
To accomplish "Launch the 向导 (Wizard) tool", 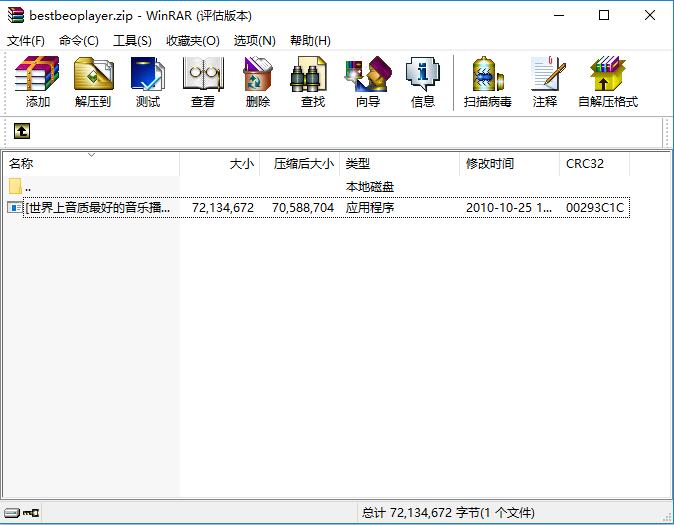I will [x=367, y=82].
